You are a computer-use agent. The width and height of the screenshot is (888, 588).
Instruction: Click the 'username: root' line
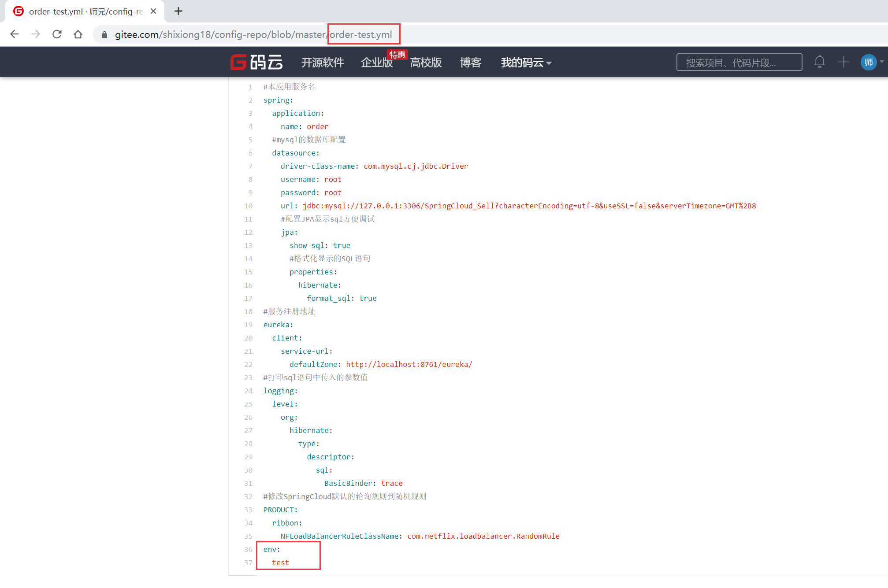tap(311, 180)
